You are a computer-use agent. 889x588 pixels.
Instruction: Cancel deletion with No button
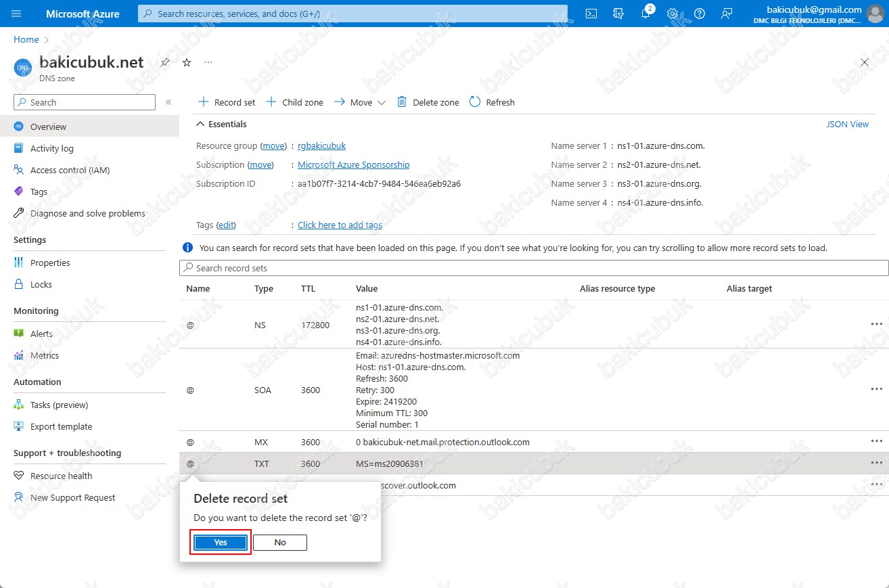point(280,542)
